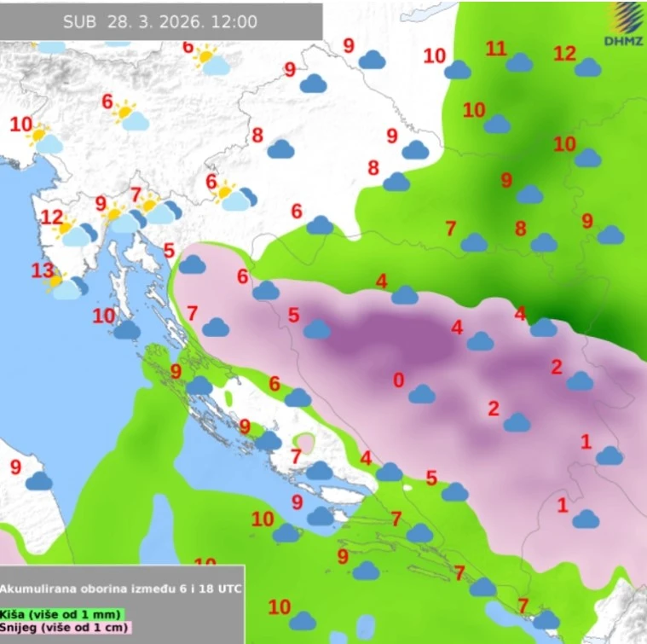Click the cloud icon beside temperature 0
This screenshot has width=647, height=644.
421,394
